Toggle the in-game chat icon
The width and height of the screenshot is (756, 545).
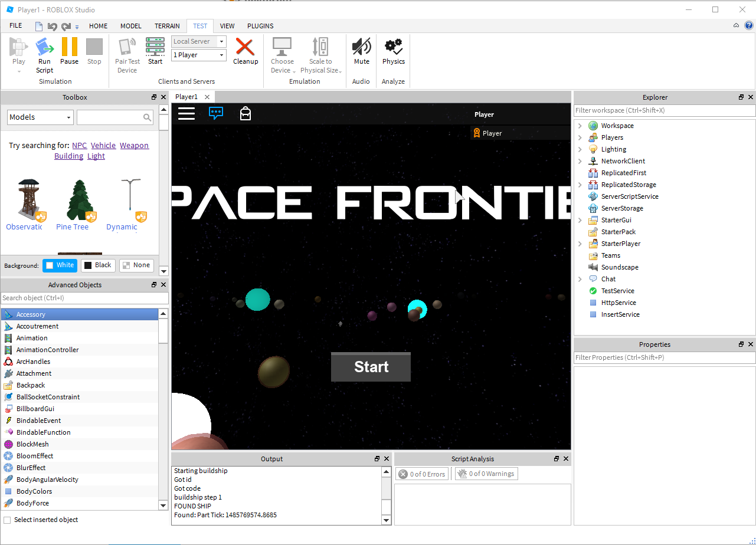pos(216,113)
